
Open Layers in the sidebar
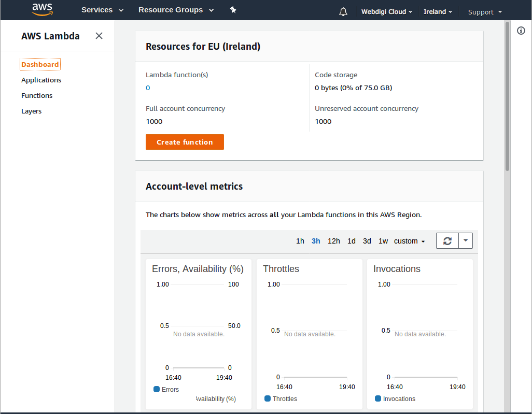pos(31,111)
